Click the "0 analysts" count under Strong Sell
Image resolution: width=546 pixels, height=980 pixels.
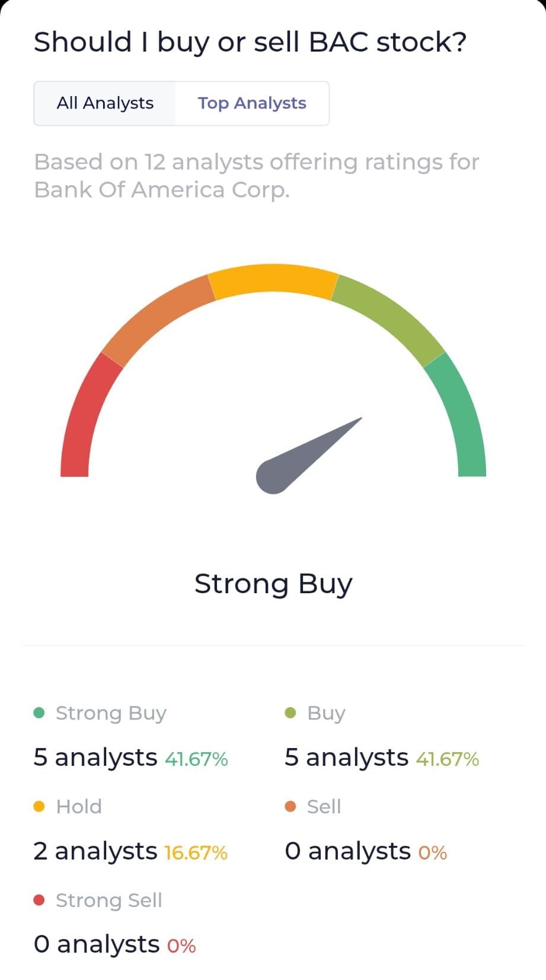pyautogui.click(x=96, y=944)
